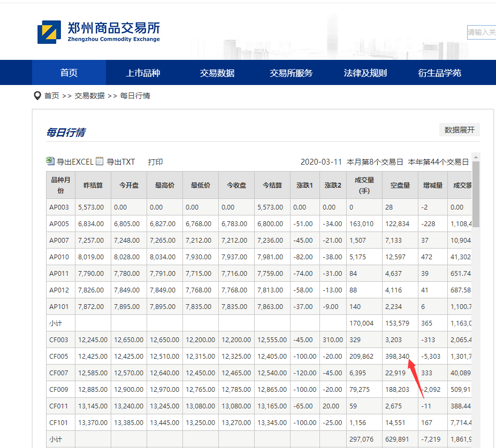Click the CF subtotal open interest 629,891

(397, 439)
